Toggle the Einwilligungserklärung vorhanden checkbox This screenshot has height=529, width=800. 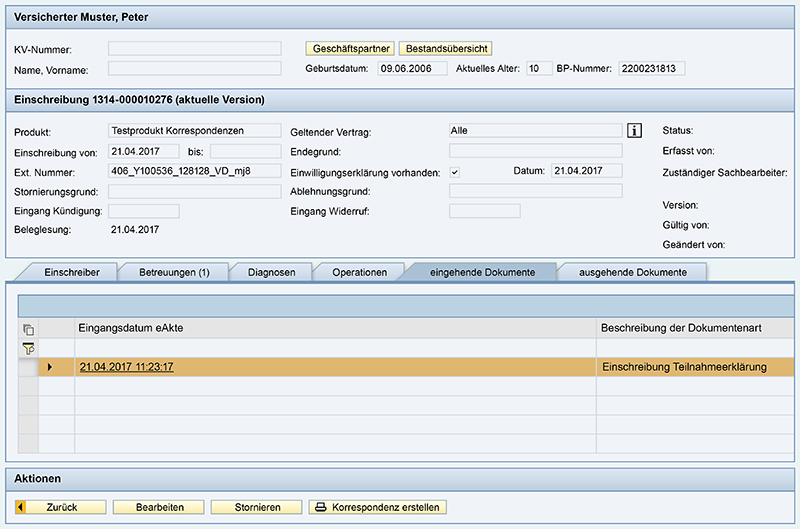coord(455,172)
